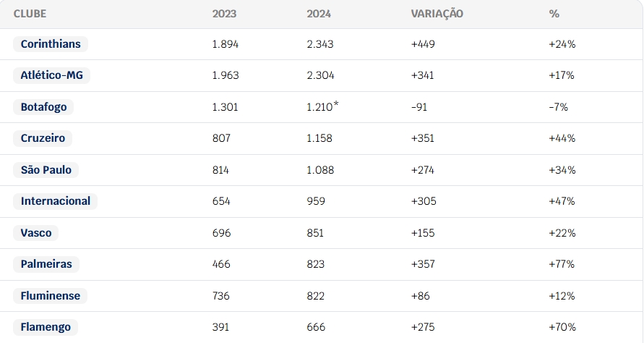
Task: Click the Flamengo club tag
Action: (46, 327)
